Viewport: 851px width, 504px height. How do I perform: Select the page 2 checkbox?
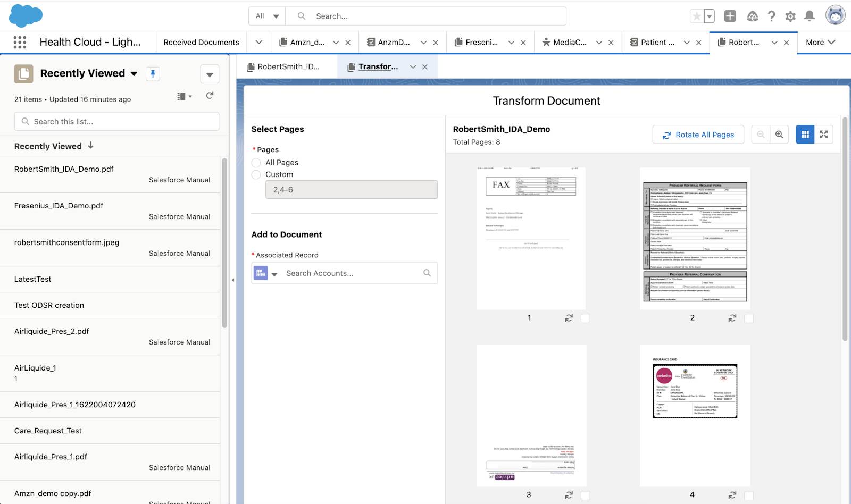coord(749,318)
